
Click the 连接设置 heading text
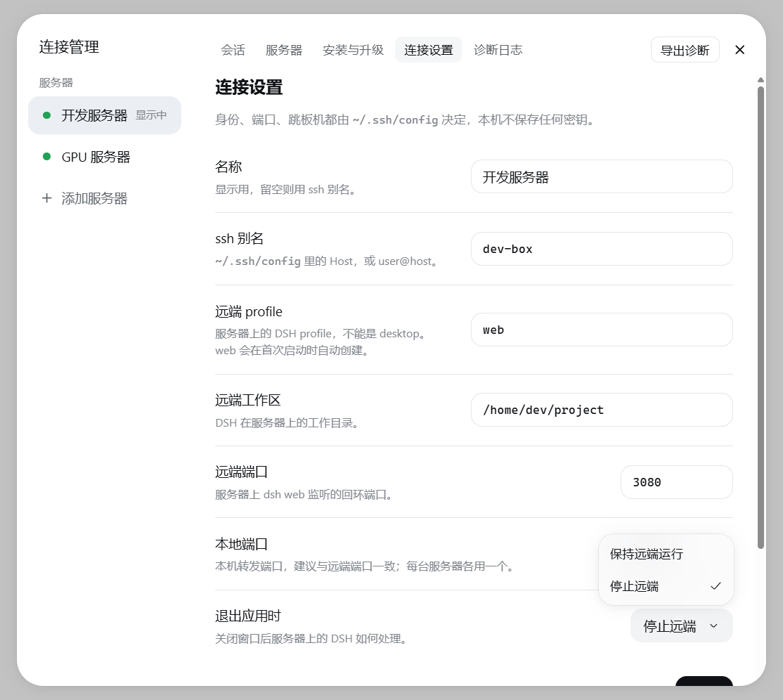point(249,87)
